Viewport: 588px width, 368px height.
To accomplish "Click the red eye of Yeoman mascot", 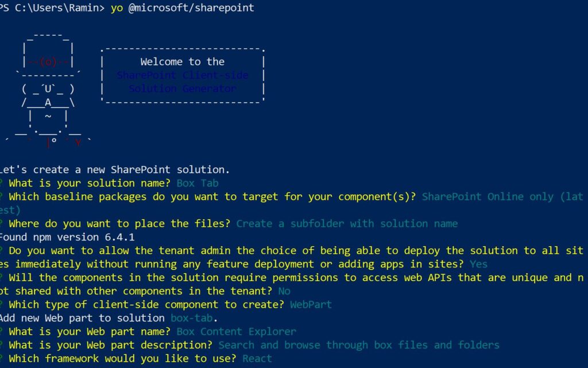I will pos(48,62).
